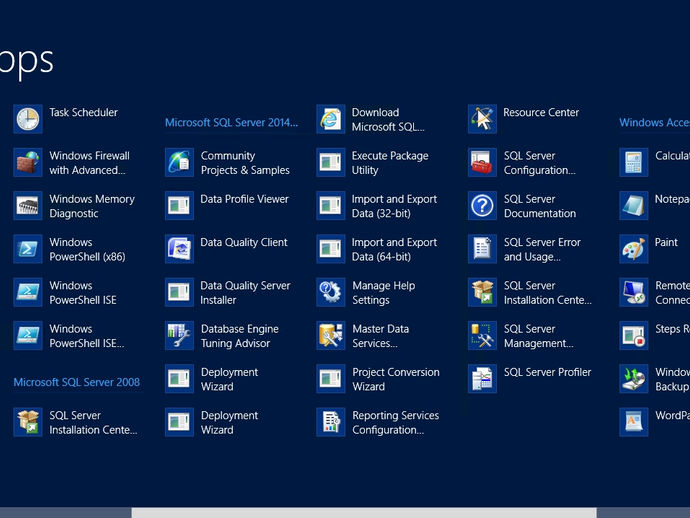The width and height of the screenshot is (690, 518).
Task: Open Project Conversion Wizard
Action: [x=378, y=379]
